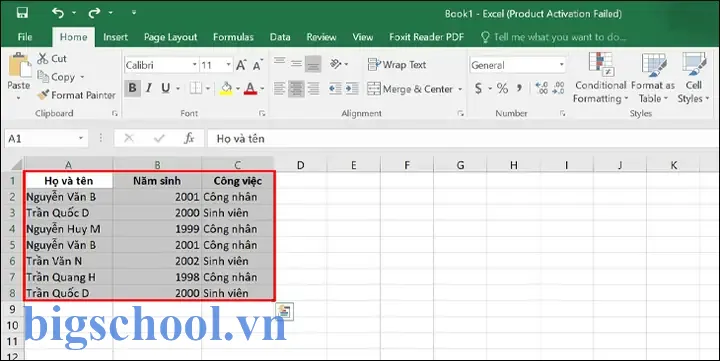
Task: Open Cell Styles
Action: pos(693,78)
